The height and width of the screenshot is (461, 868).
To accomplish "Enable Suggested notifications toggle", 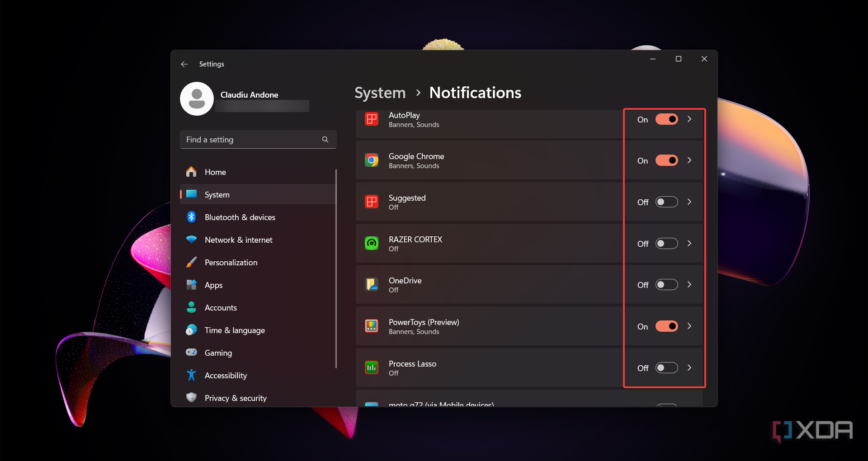I will [x=667, y=202].
